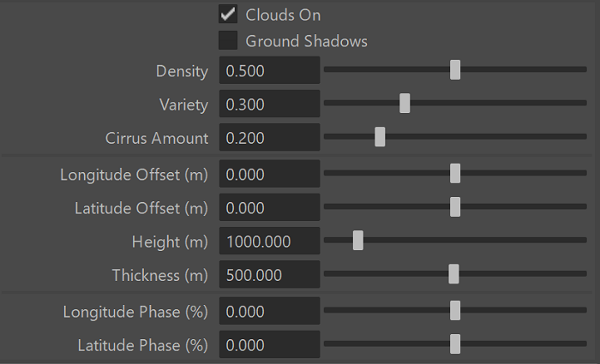The image size is (600, 364).
Task: Click the Latitude Phase input field
Action: (269, 345)
